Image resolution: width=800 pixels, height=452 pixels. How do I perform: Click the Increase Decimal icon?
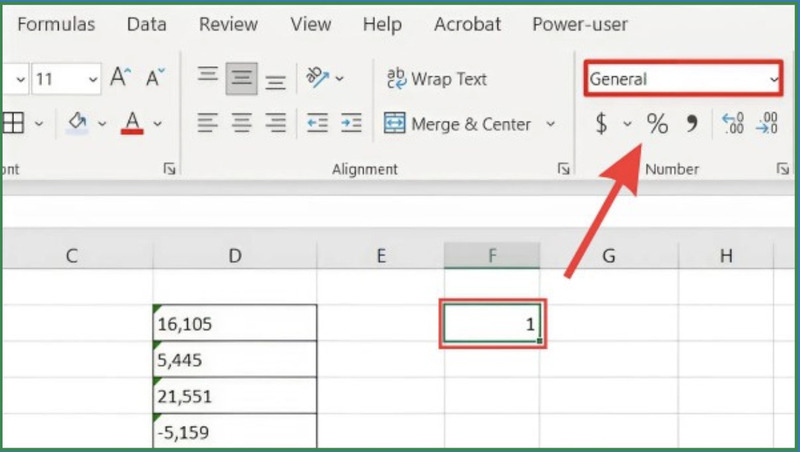tap(732, 124)
